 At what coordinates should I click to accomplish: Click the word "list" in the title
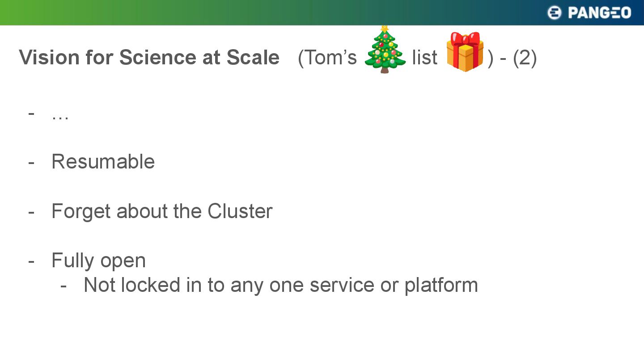424,58
